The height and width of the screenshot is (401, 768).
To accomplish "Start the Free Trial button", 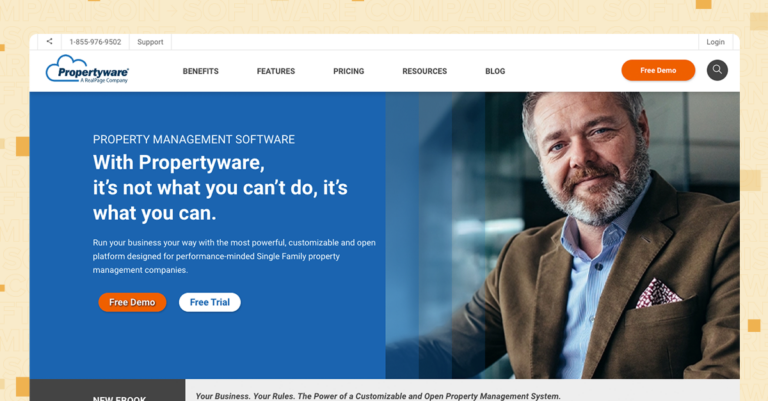I will click(x=210, y=302).
